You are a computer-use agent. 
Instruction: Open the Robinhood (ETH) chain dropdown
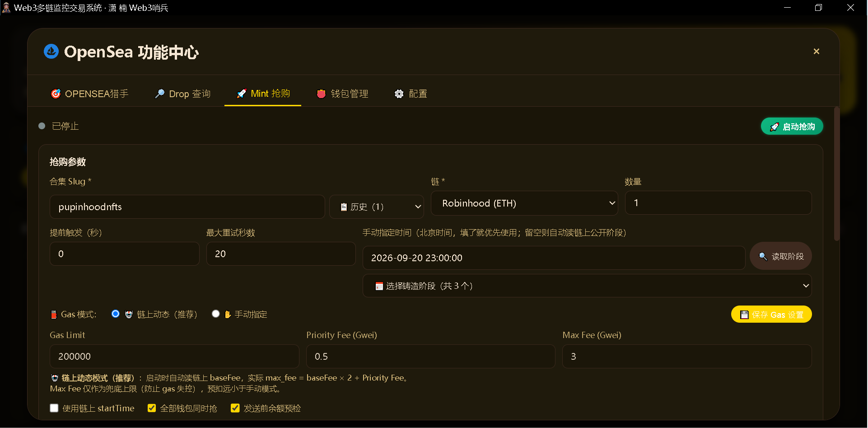pos(524,203)
